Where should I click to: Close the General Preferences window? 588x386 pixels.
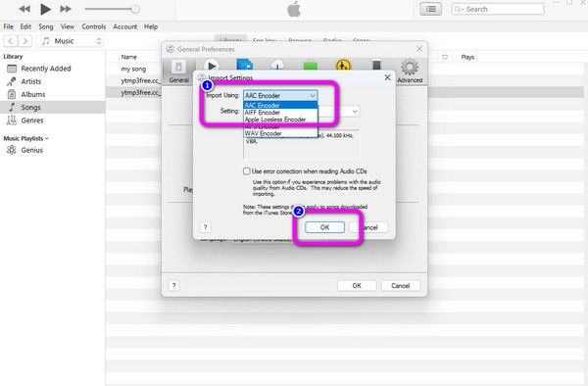click(419, 49)
